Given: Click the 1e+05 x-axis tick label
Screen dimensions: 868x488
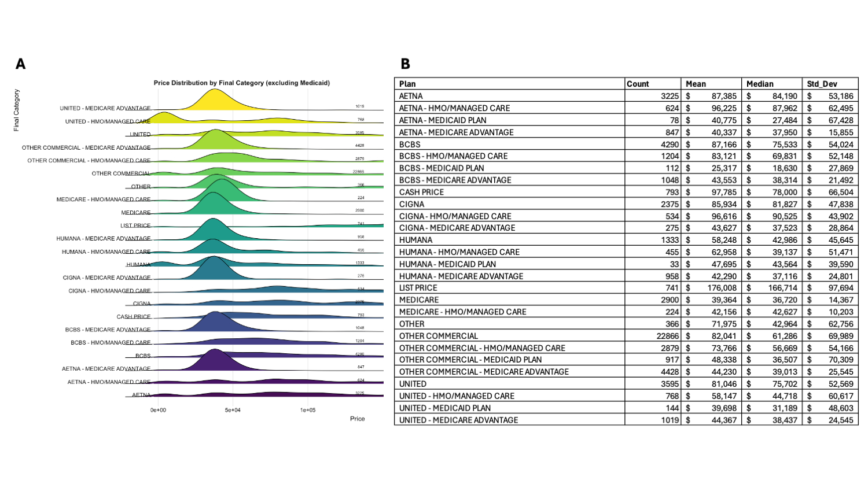Looking at the screenshot, I should (x=308, y=410).
